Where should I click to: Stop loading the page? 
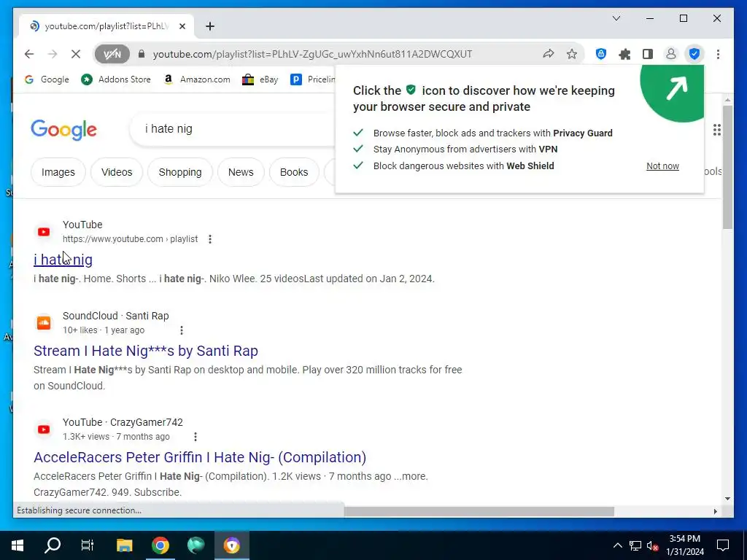coord(76,54)
